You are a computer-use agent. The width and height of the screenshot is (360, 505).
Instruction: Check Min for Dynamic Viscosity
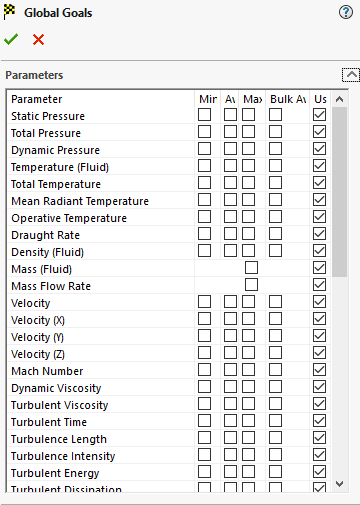point(204,387)
